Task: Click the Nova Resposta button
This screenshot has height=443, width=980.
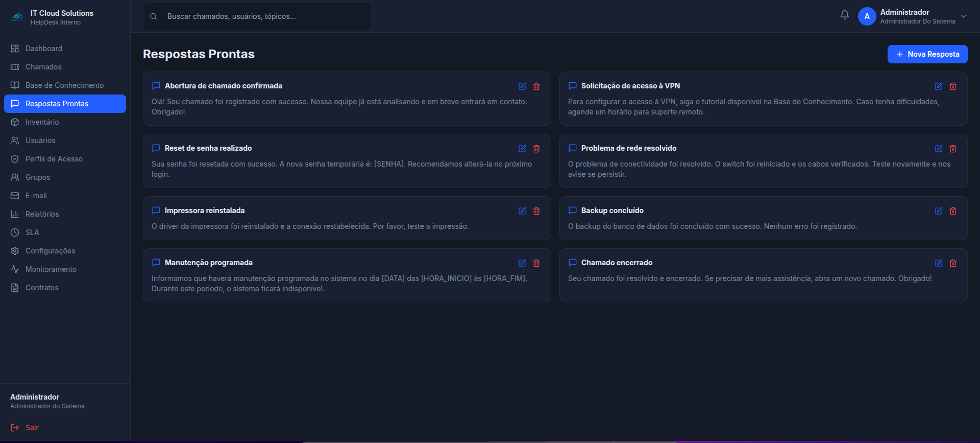Action: (x=927, y=54)
